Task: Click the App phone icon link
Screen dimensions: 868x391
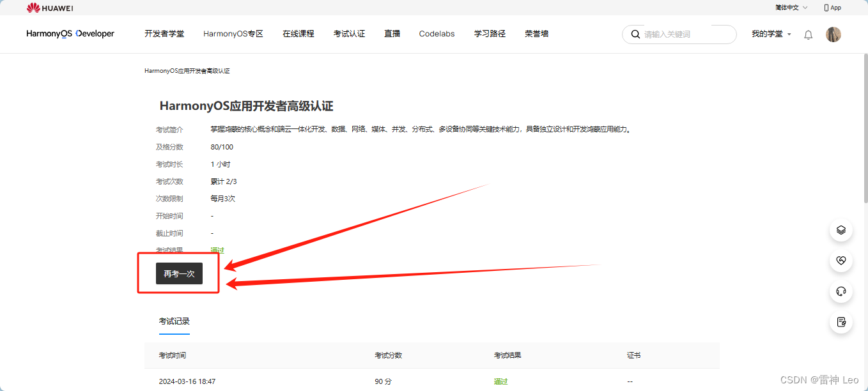Action: click(x=832, y=8)
